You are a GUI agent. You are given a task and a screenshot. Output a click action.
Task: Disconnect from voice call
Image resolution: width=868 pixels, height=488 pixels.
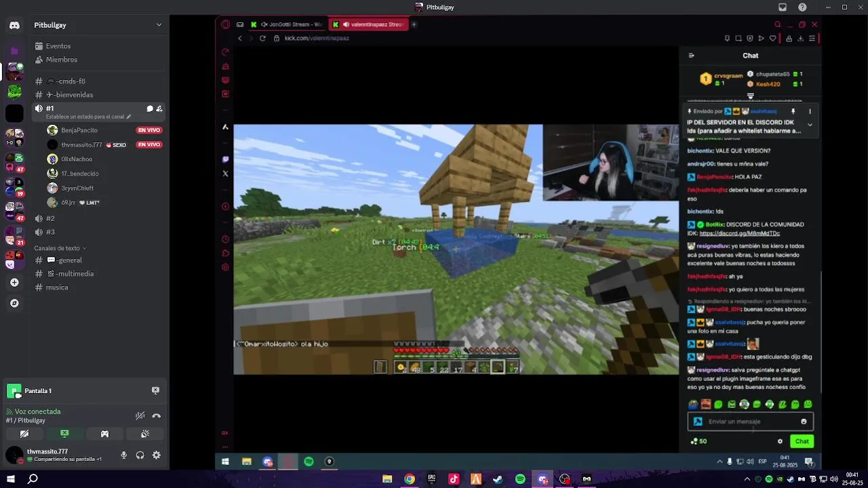pyautogui.click(x=157, y=415)
